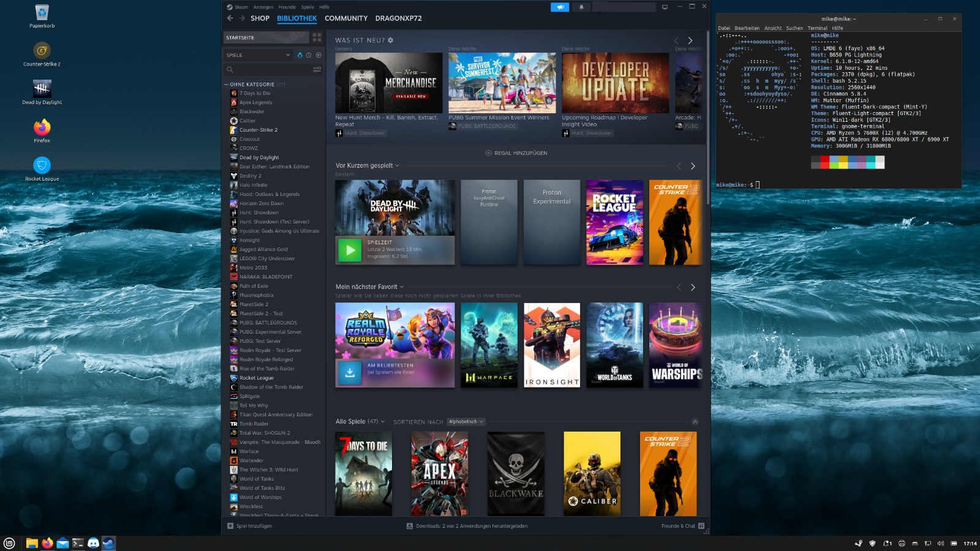
Task: Click the terminal command prompt
Action: (x=738, y=185)
